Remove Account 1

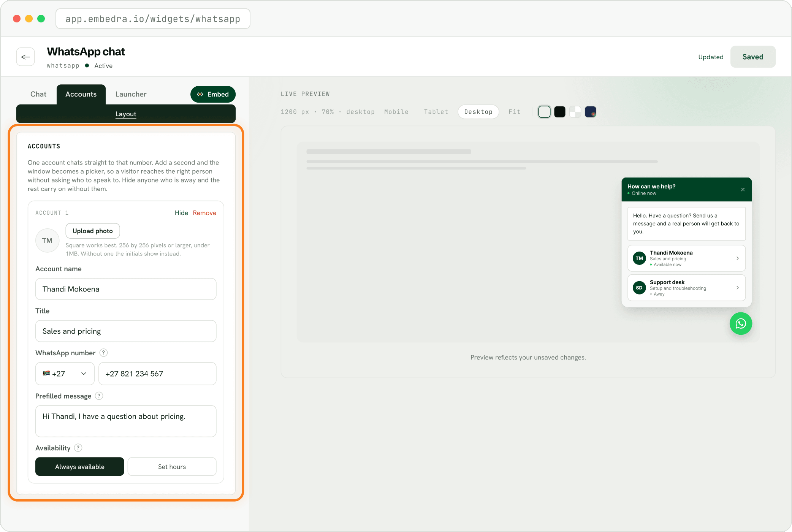(204, 213)
